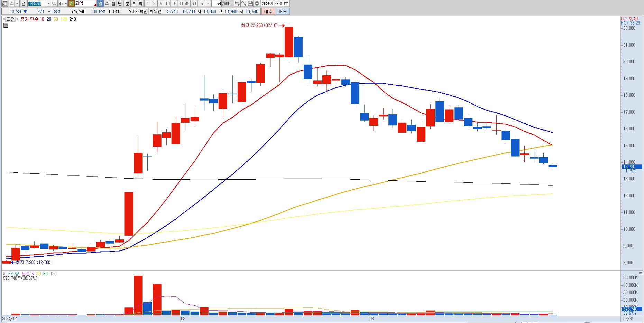
Task: Click the 고영 chart legend label button
Action: 11,19
